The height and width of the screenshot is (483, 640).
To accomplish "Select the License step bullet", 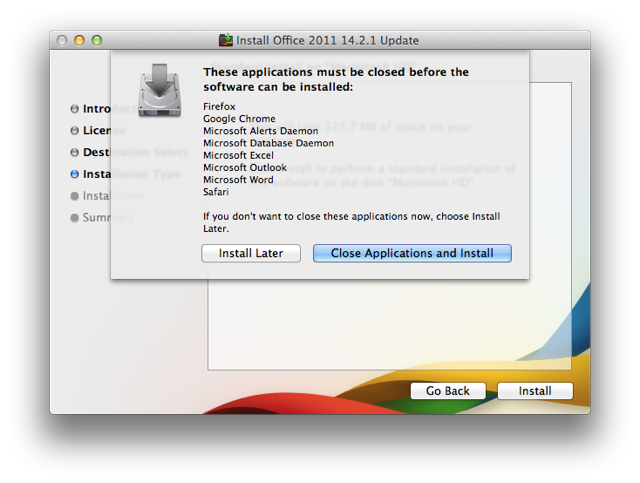I will [x=74, y=130].
